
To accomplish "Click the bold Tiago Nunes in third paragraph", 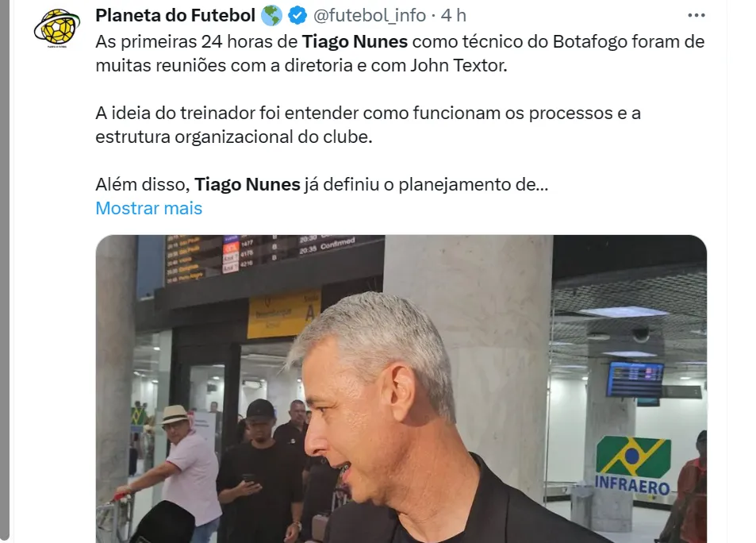I will coord(247,184).
